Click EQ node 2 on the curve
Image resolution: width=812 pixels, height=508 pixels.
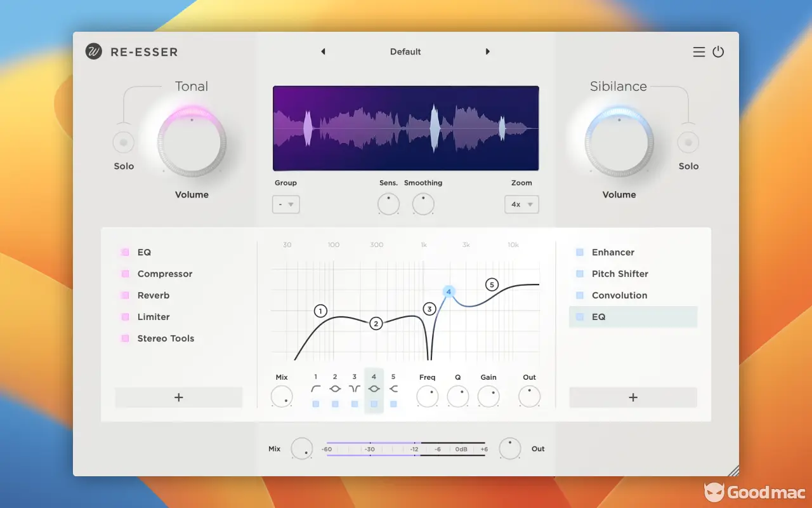click(376, 324)
